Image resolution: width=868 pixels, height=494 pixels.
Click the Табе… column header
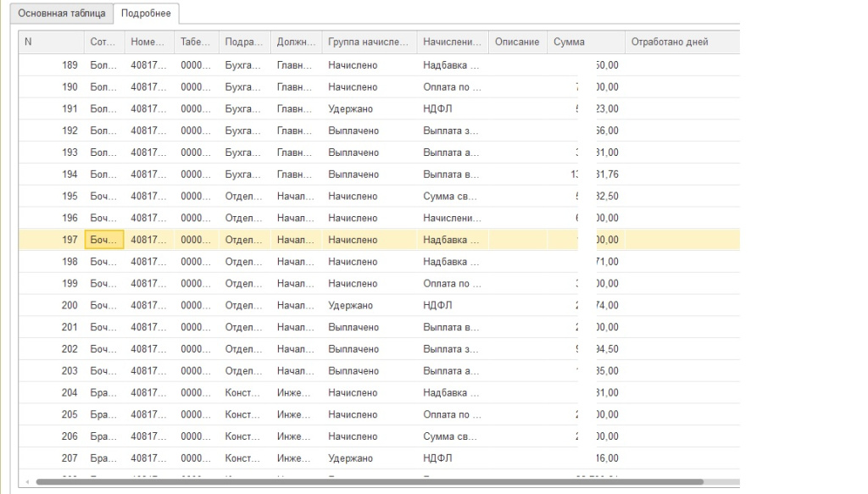196,42
